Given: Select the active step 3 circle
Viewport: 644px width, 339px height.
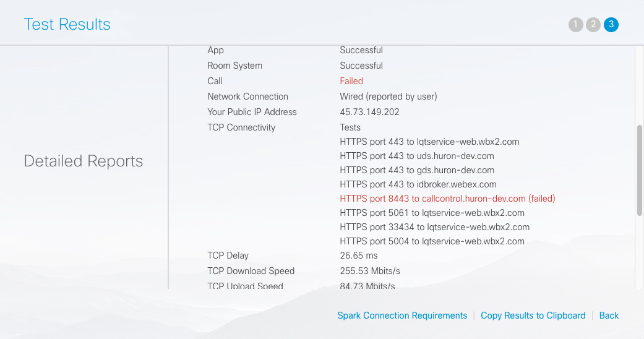Looking at the screenshot, I should (611, 25).
